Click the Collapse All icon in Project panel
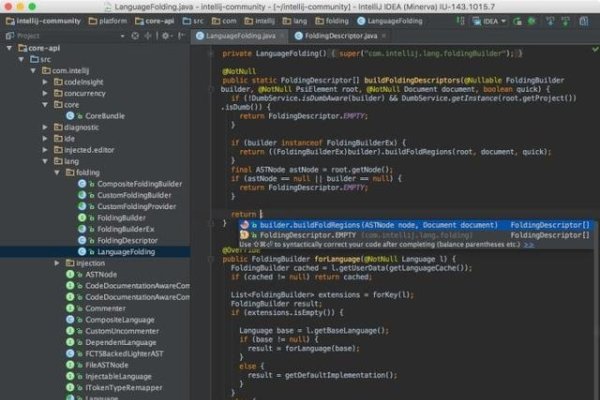Image resolution: width=600 pixels, height=400 pixels. pyautogui.click(x=148, y=36)
